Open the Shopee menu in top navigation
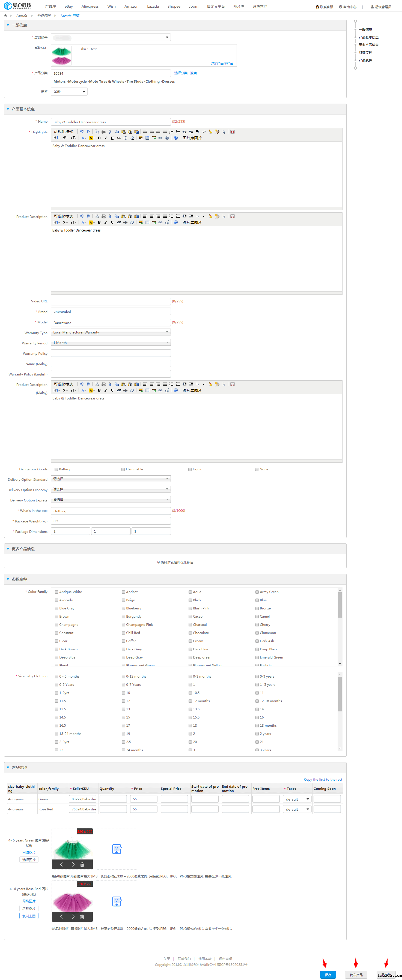The width and height of the screenshot is (402, 980). pyautogui.click(x=174, y=7)
